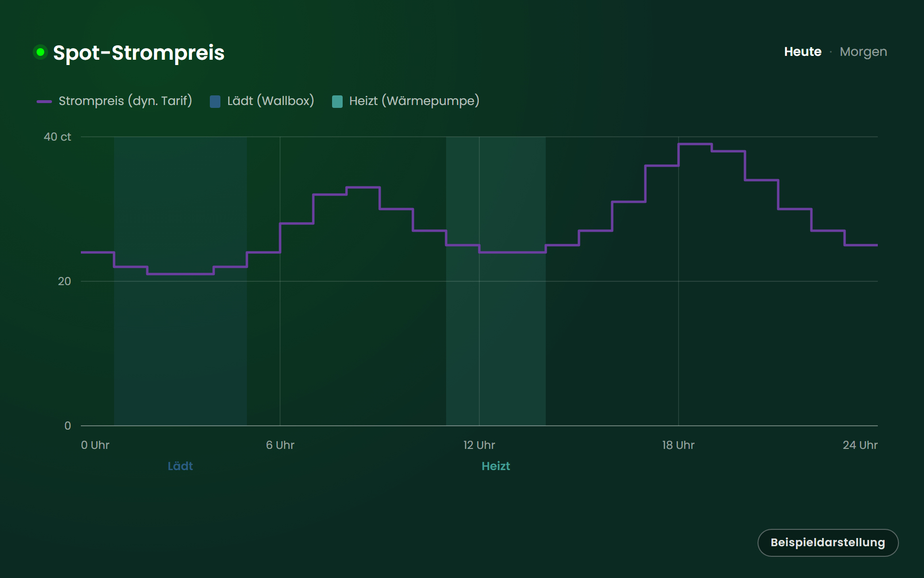Click the Heizt (Wärmepumpe) legend label
Screen dimensions: 924x578
414,101
